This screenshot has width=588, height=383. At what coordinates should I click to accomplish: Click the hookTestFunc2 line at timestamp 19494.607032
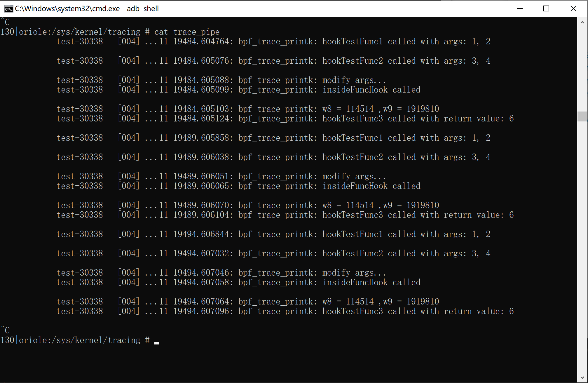(x=273, y=253)
